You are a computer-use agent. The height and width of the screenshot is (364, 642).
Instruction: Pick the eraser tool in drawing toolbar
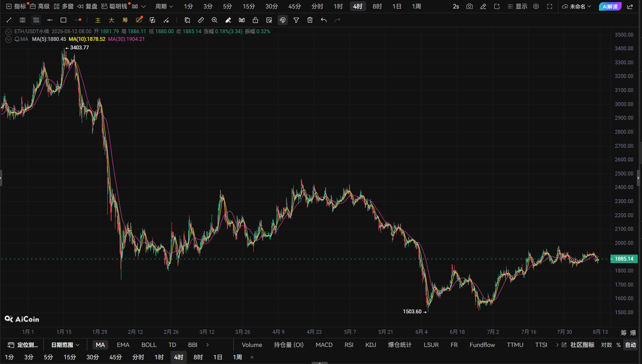(x=228, y=20)
